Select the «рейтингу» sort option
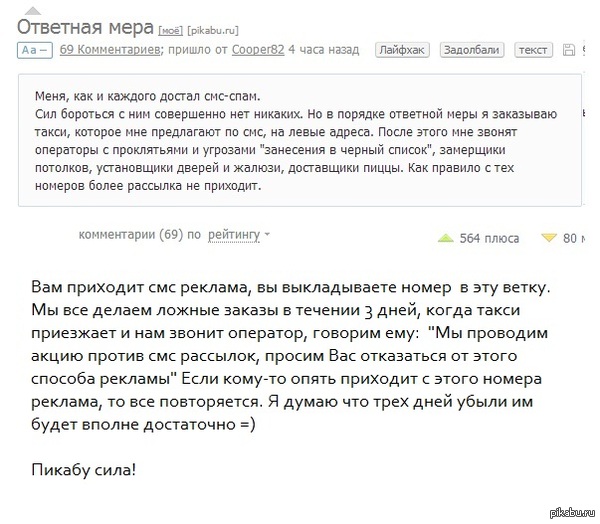 pyautogui.click(x=234, y=235)
